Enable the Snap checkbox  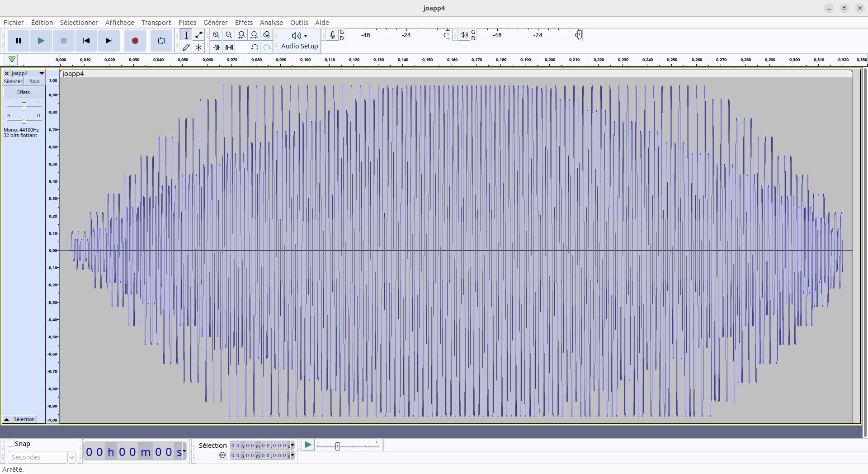click(x=11, y=444)
